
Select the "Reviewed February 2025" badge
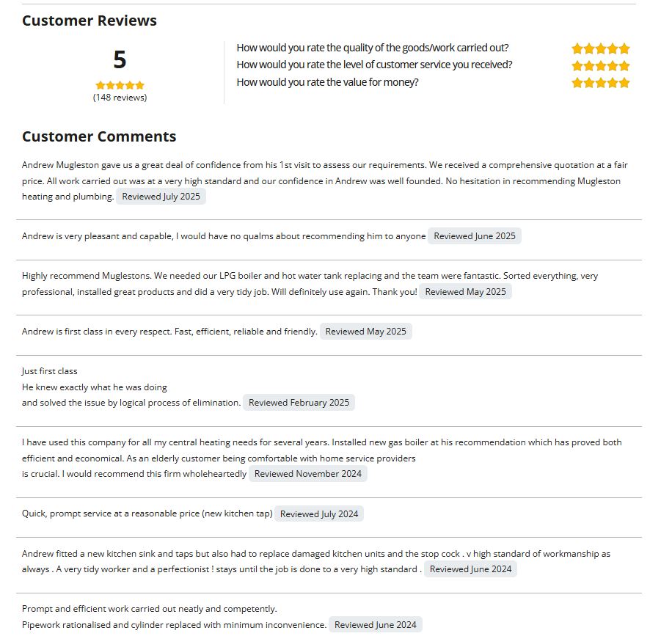point(299,403)
